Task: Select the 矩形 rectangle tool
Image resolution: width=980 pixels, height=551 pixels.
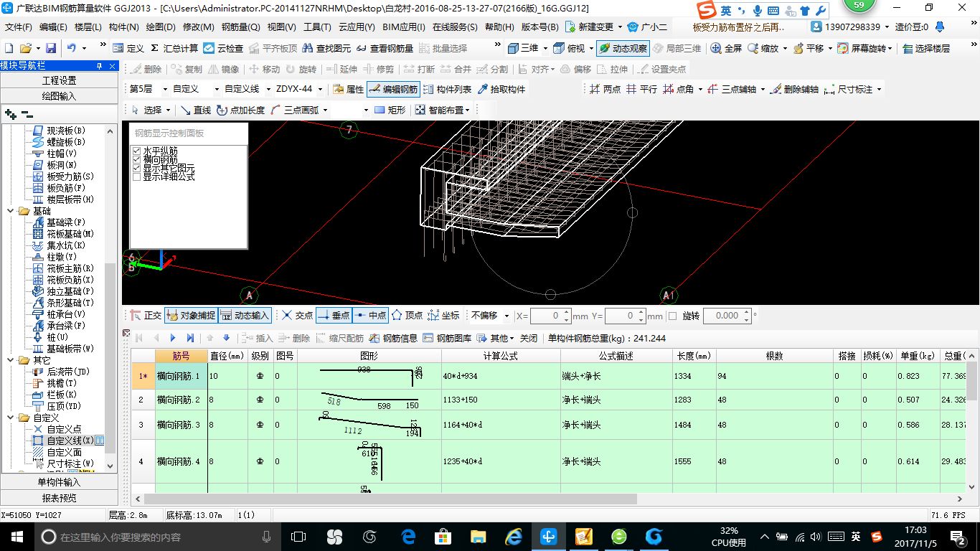Action: 390,110
